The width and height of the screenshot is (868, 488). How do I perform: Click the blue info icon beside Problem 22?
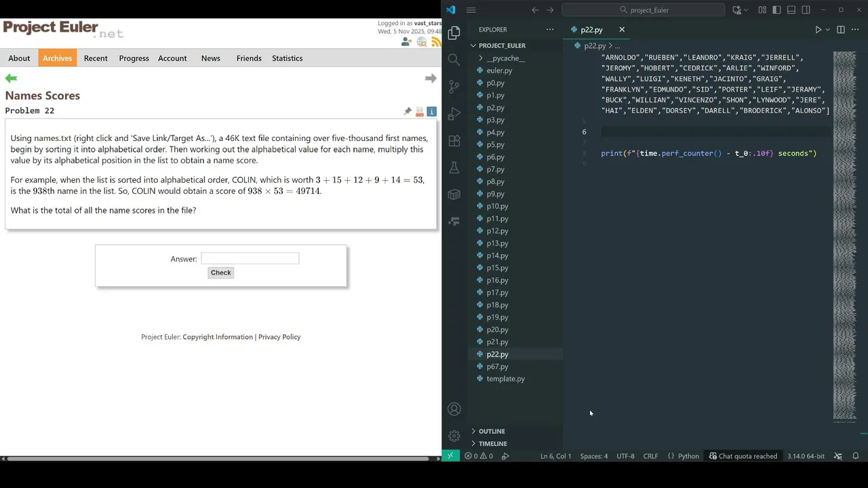[x=432, y=111]
